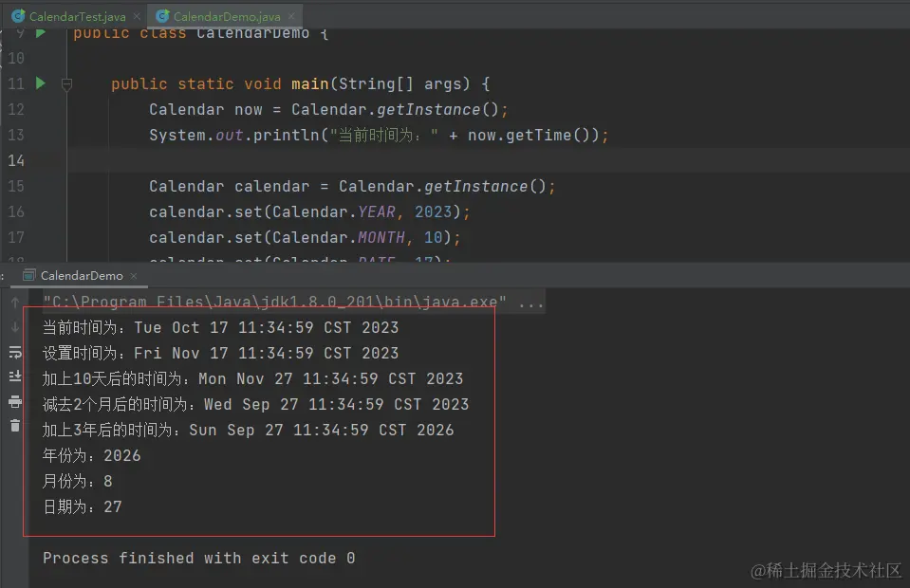This screenshot has width=910, height=588.
Task: Click the '年份为: 2026' output line
Action: click(x=91, y=456)
